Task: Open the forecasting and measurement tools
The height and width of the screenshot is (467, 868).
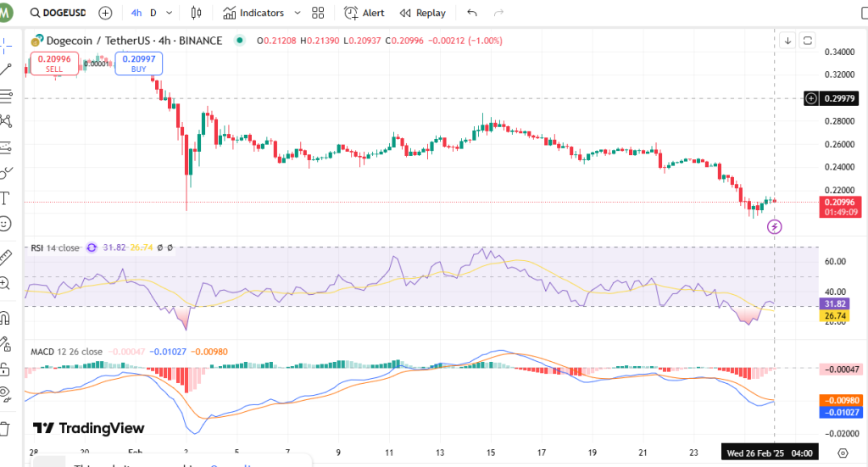Action: tap(6, 147)
